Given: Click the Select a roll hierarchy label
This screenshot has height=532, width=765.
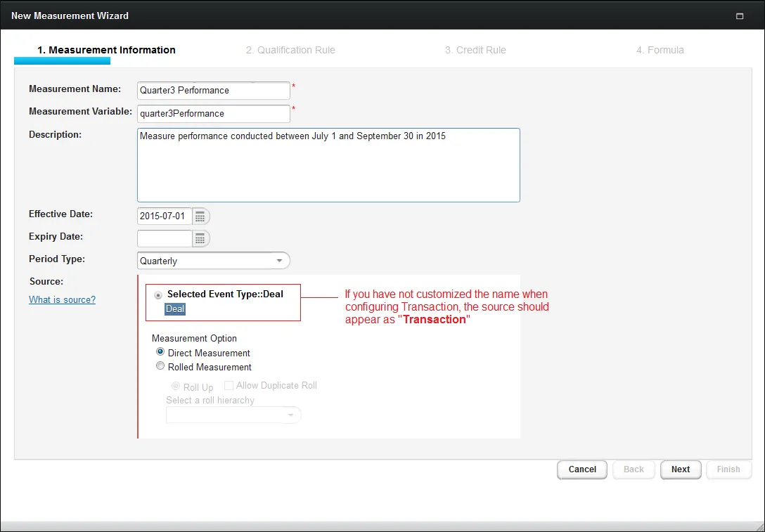Looking at the screenshot, I should coord(210,400).
